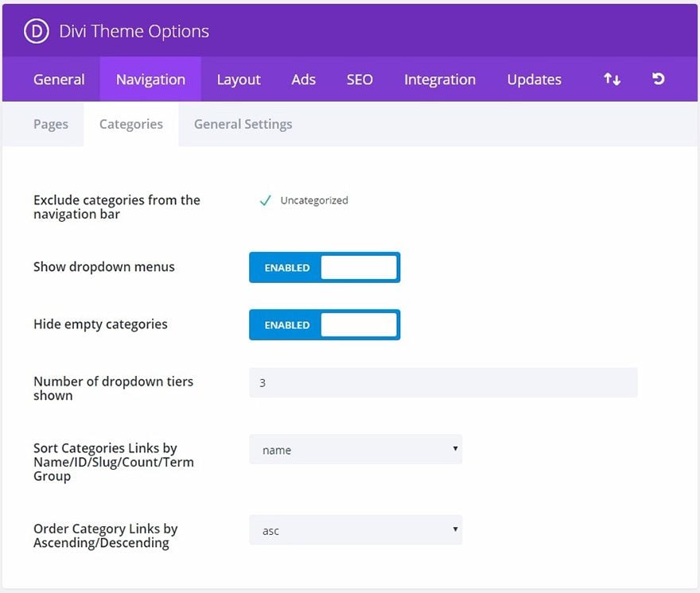Select the Navigation tab
The width and height of the screenshot is (700, 593).
150,79
